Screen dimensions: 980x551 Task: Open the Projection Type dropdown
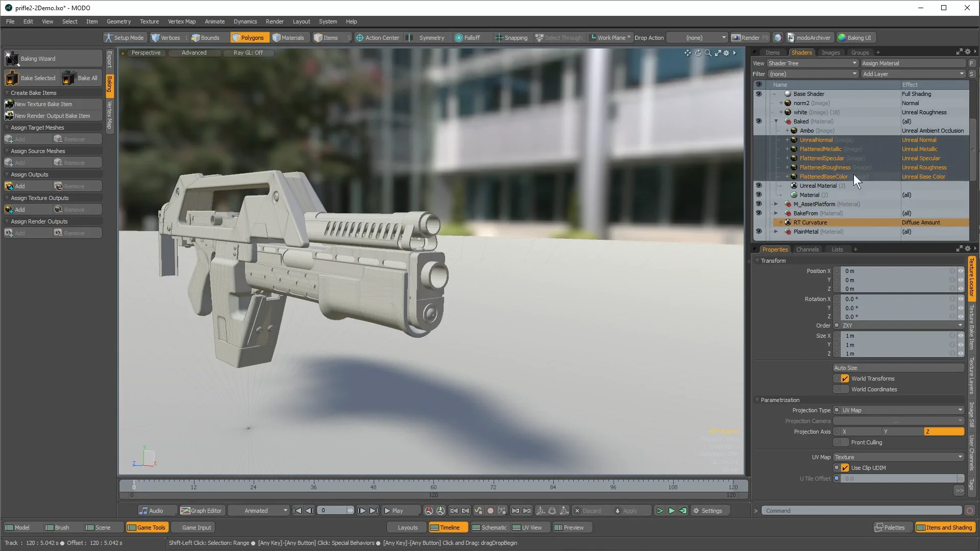click(x=901, y=410)
